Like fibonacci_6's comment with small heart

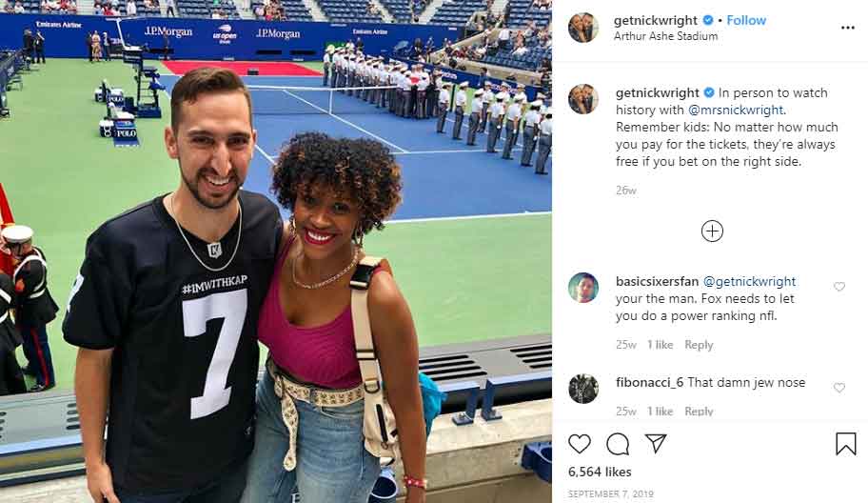839,388
